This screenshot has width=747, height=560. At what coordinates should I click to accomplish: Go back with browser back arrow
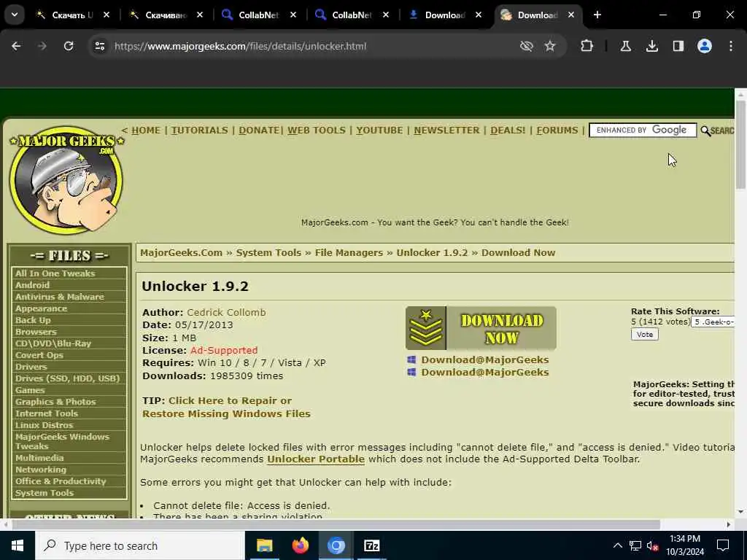point(16,46)
